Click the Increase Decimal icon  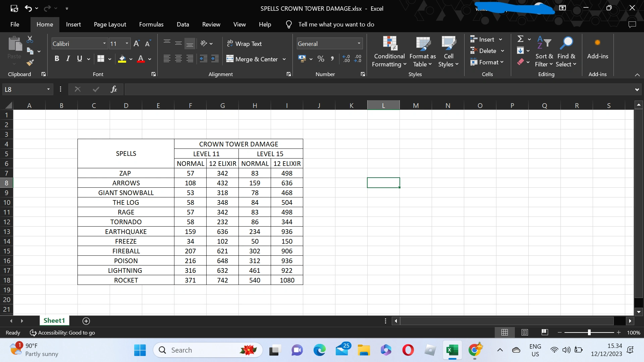[x=346, y=59]
